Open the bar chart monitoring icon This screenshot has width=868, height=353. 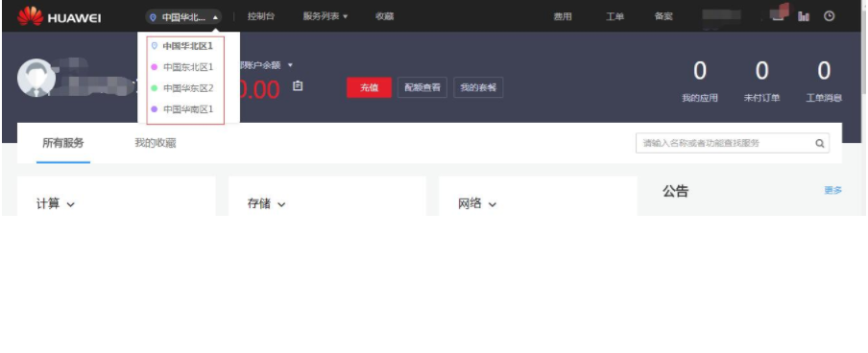[x=804, y=16]
